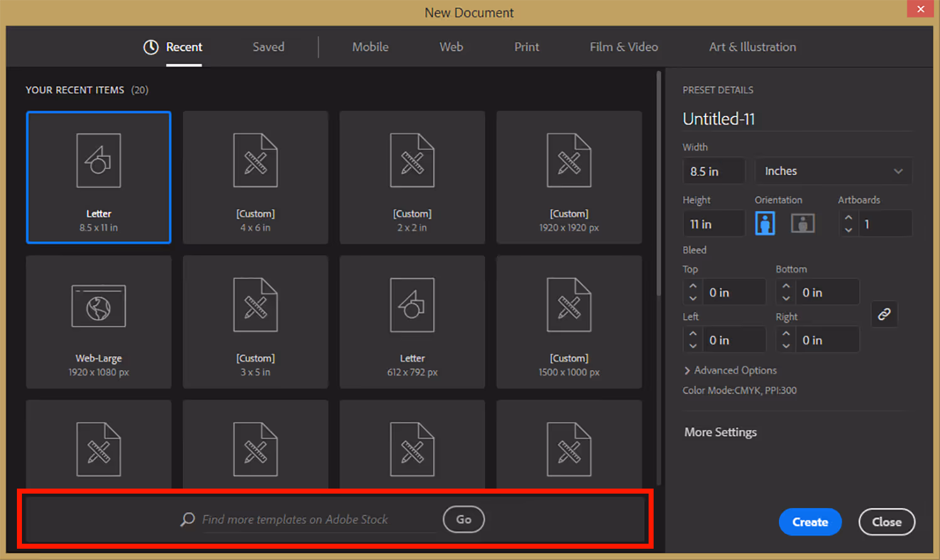Decrease the Right bleed value
The height and width of the screenshot is (560, 940).
pyautogui.click(x=786, y=346)
